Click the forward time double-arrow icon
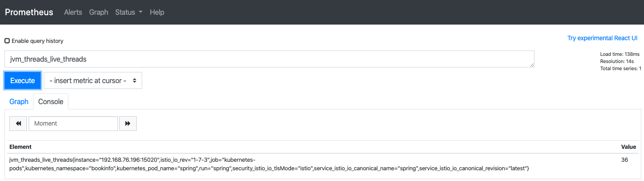The image size is (644, 181). (x=128, y=123)
